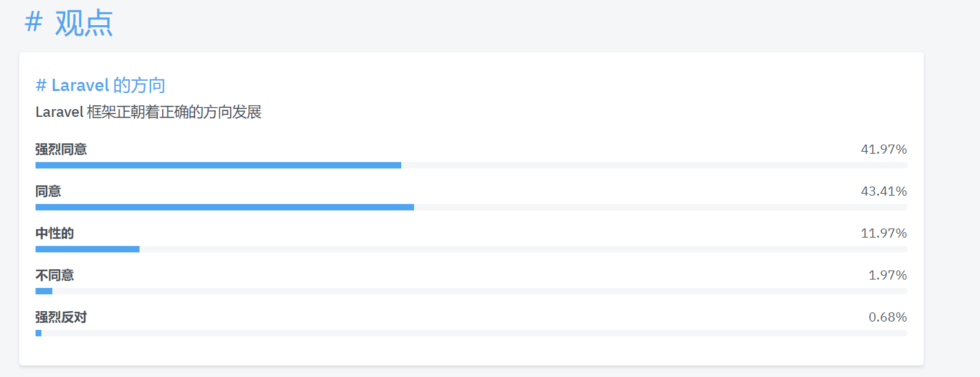Select the survey statement about Laravel 框架
Screen dimensions: 980x377
(149, 112)
